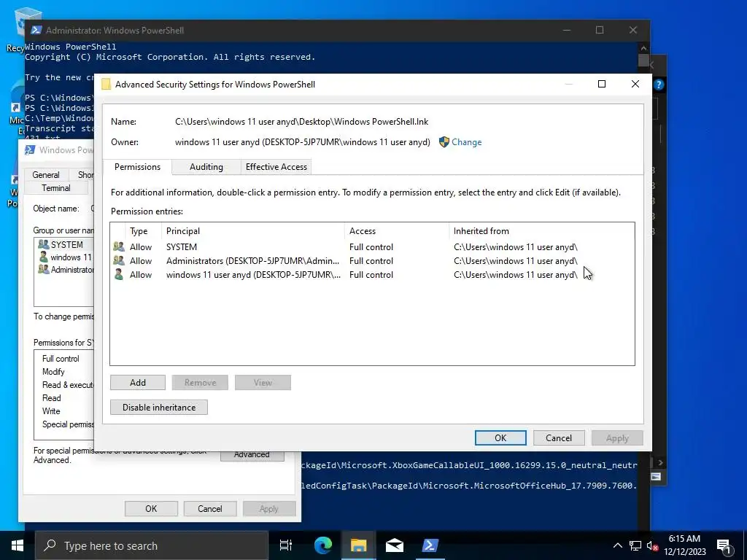Open Task View from the taskbar

click(x=286, y=545)
